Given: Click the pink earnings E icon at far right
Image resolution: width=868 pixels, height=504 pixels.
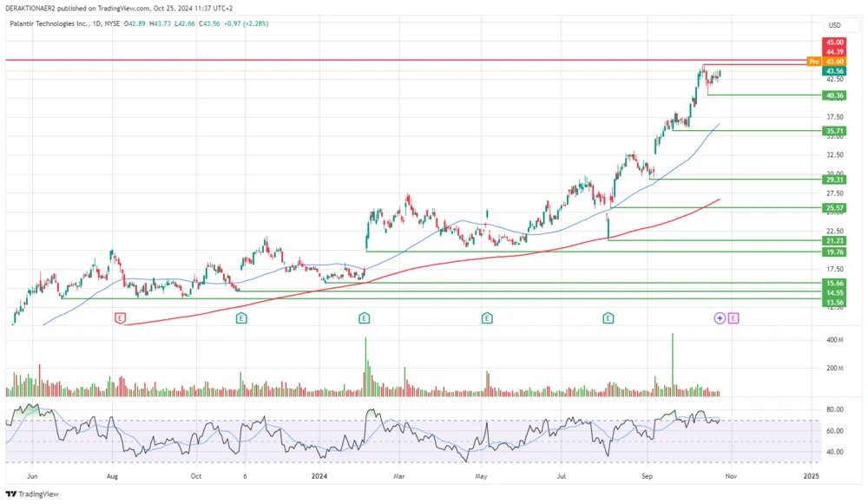Looking at the screenshot, I should pyautogui.click(x=733, y=318).
